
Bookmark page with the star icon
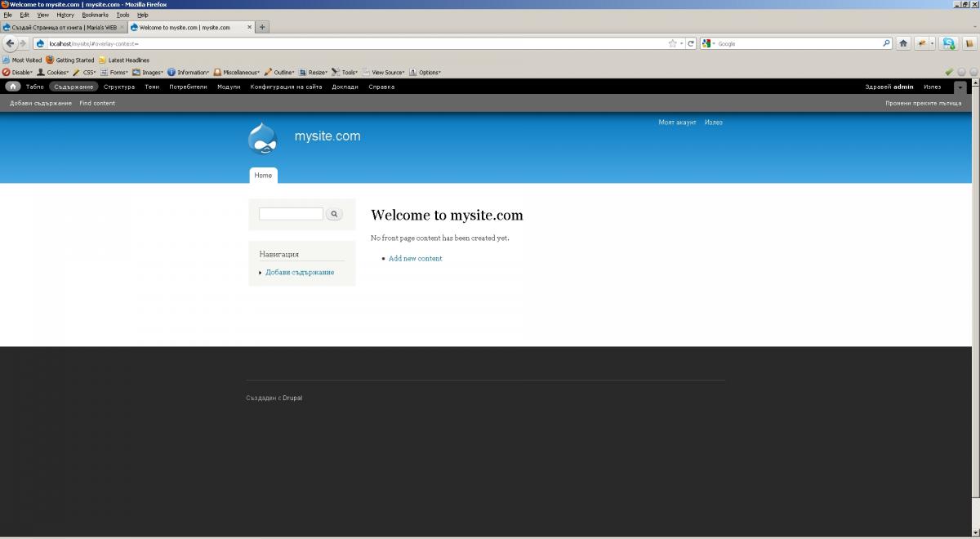coord(672,43)
